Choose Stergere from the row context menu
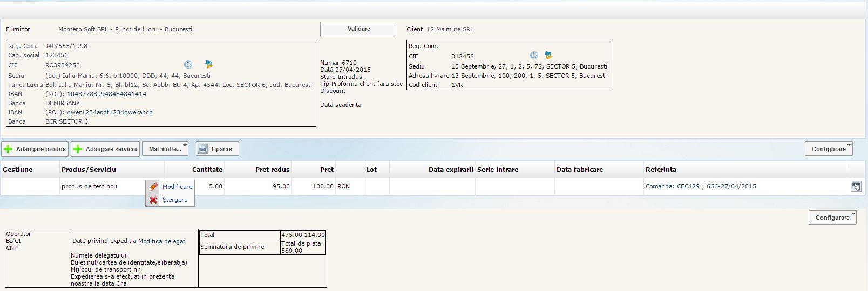This screenshot has width=868, height=291. 175,200
